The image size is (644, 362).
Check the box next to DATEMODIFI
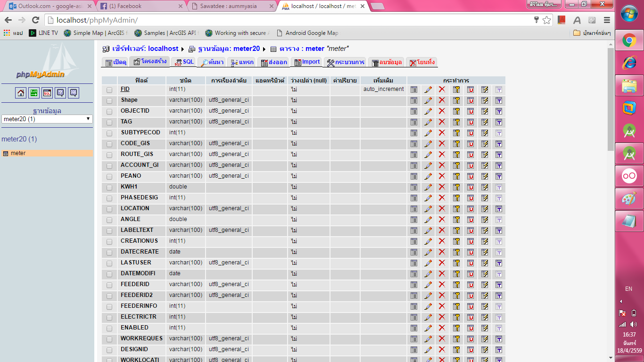pos(109,274)
